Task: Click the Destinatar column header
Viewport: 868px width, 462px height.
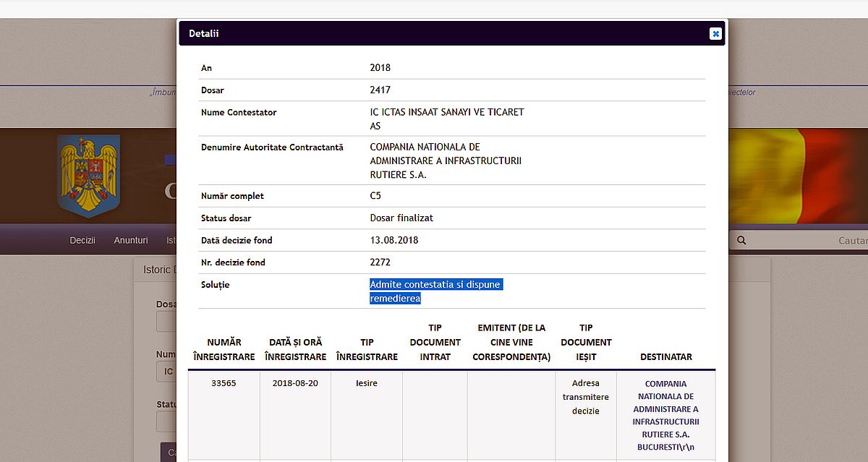Action: (x=665, y=356)
